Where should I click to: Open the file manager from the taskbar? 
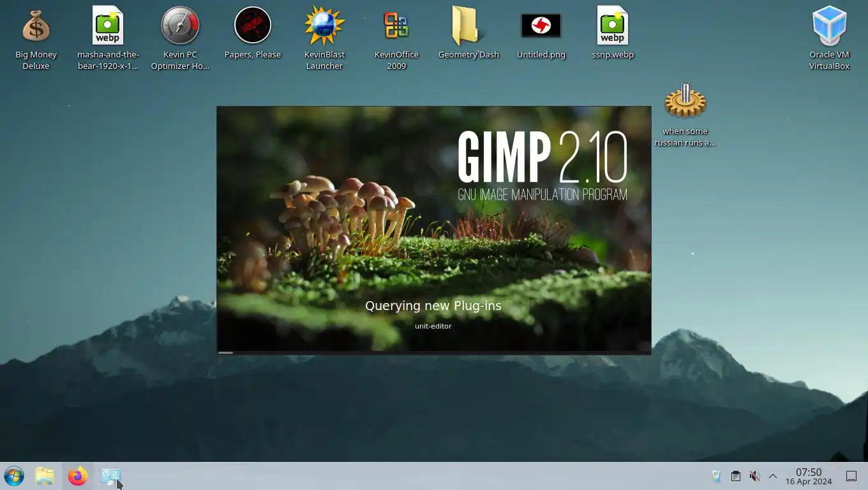[x=45, y=476]
